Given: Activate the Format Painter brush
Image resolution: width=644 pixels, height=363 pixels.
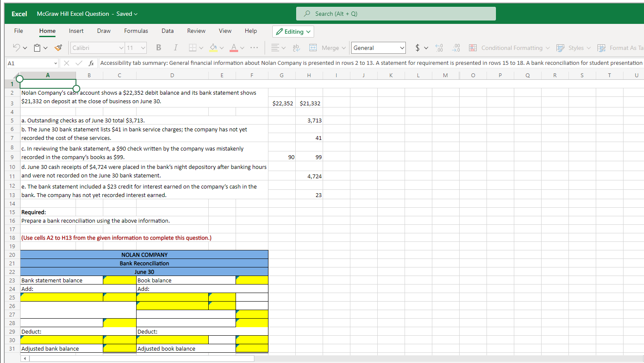Looking at the screenshot, I should (58, 48).
